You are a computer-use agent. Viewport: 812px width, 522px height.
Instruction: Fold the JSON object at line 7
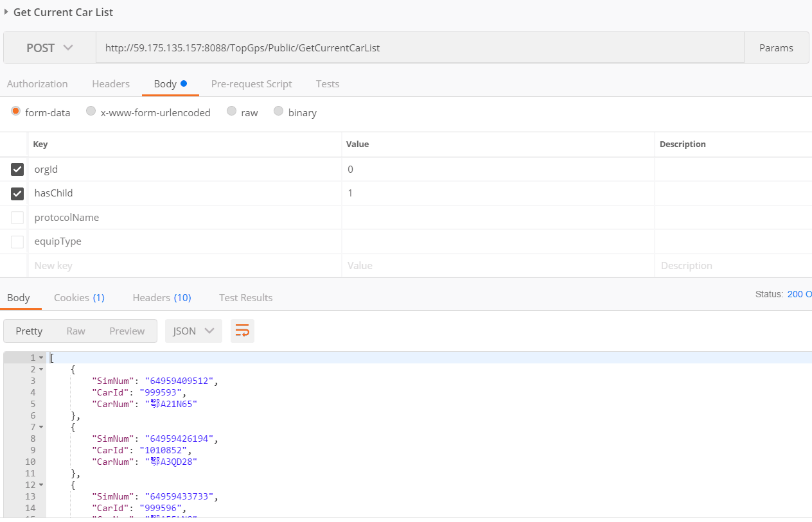[42, 427]
